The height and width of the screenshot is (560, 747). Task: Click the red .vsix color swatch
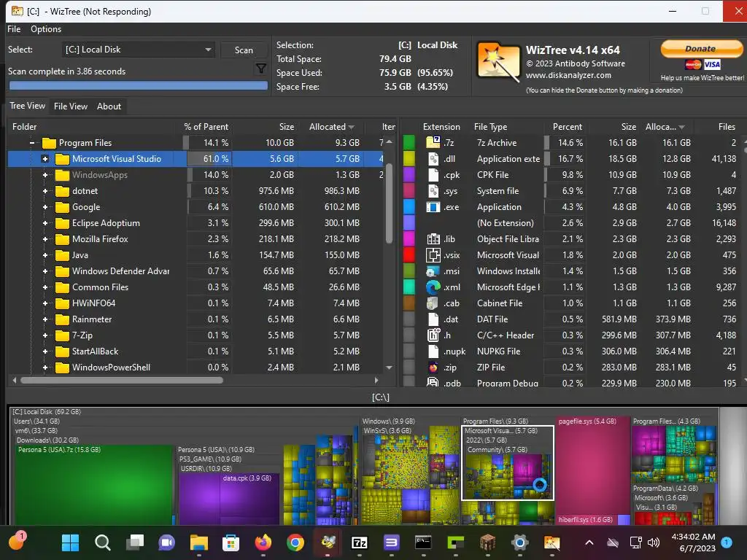coord(409,255)
